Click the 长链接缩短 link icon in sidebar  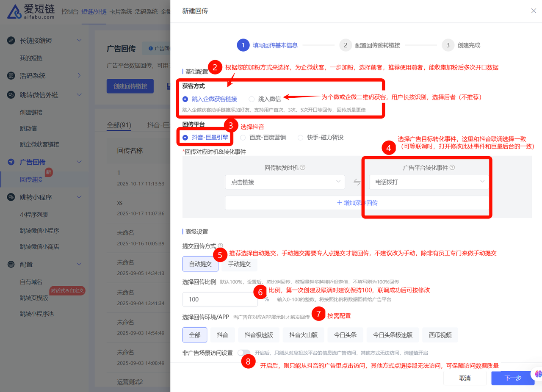(11, 41)
